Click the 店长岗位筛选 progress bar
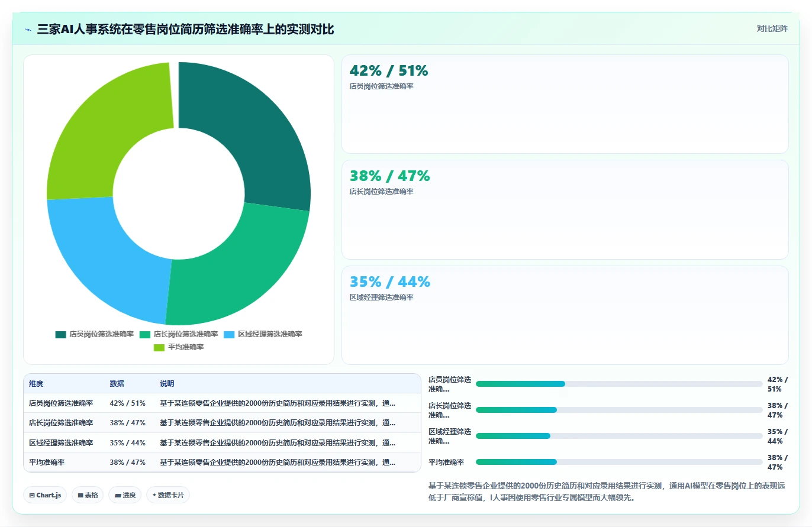812x527 pixels. (x=619, y=410)
